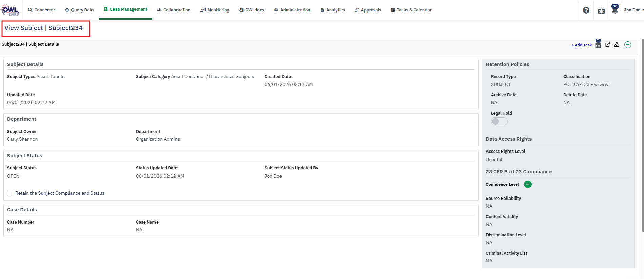Open Tasks & Calendar menu
The width and height of the screenshot is (644, 279).
[x=411, y=10]
